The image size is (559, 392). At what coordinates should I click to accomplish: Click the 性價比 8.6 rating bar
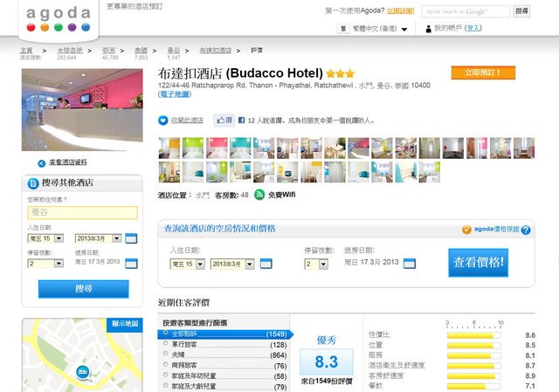point(473,335)
